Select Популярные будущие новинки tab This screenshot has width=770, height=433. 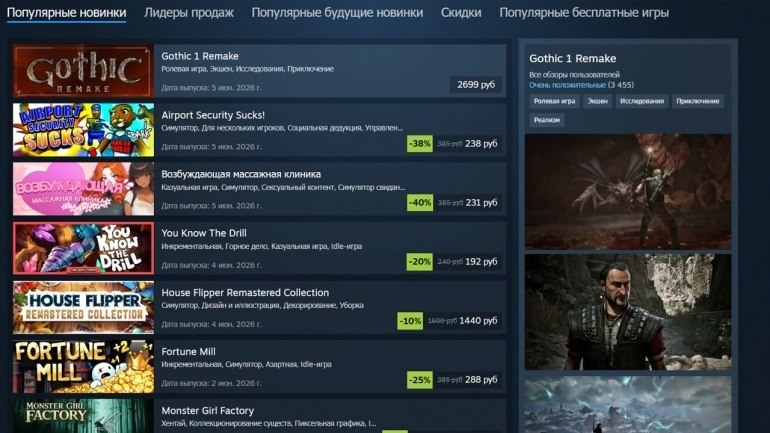pyautogui.click(x=337, y=13)
